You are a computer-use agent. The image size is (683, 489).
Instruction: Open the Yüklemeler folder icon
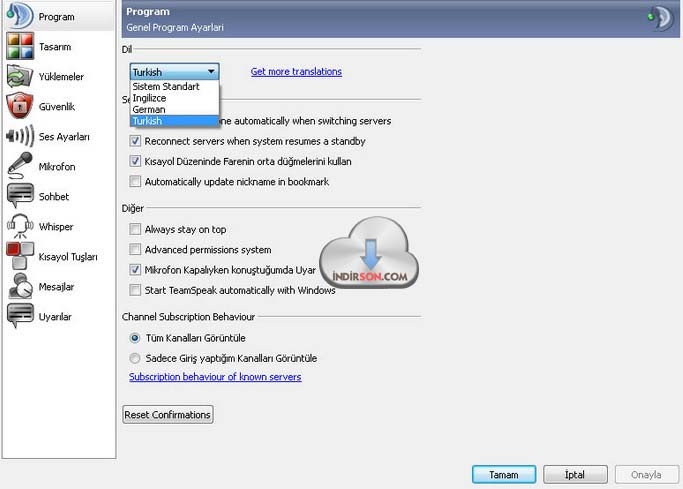coord(20,76)
